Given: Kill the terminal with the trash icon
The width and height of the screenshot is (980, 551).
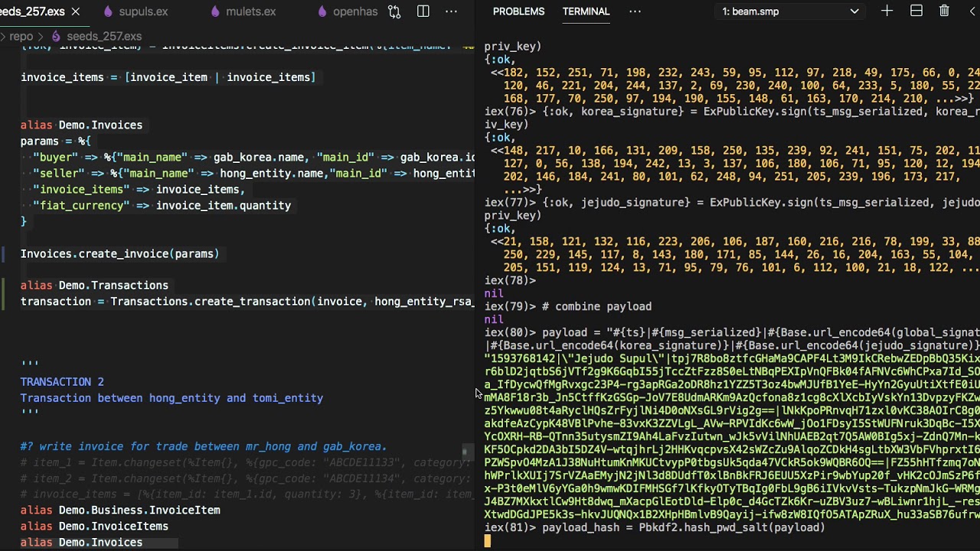Looking at the screenshot, I should click(x=944, y=11).
